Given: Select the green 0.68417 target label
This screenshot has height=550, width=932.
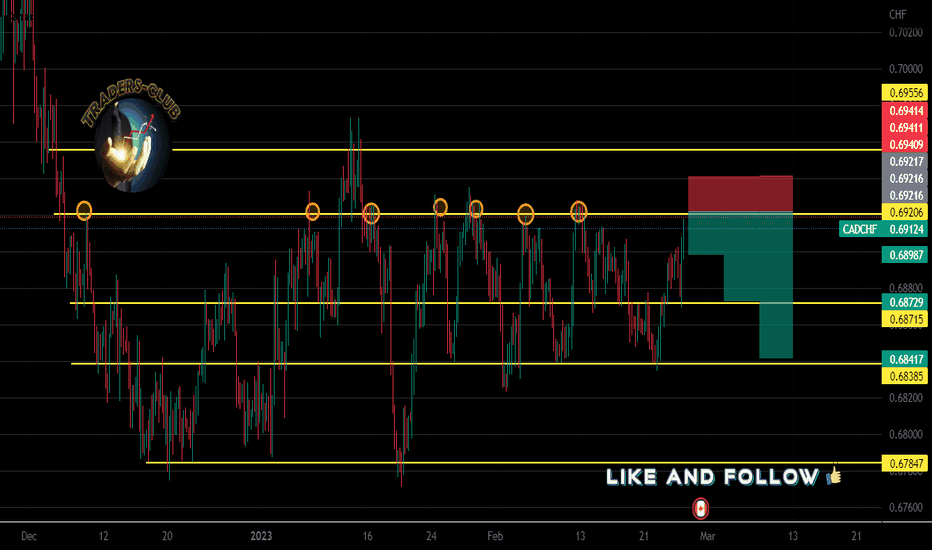Looking at the screenshot, I should coord(905,359).
